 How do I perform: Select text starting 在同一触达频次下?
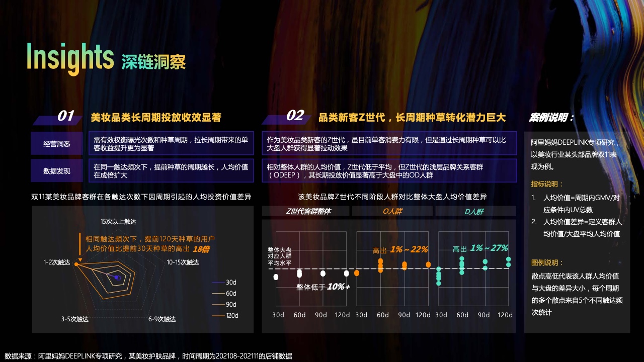point(171,171)
